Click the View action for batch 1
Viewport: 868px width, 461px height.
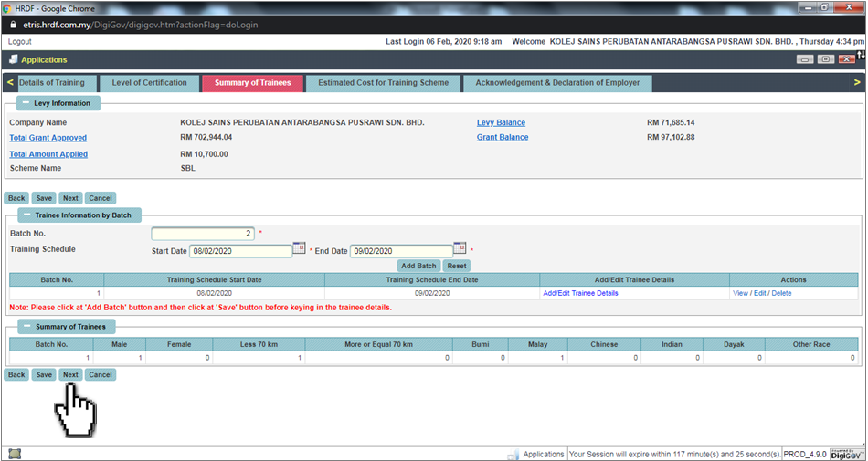[741, 294]
